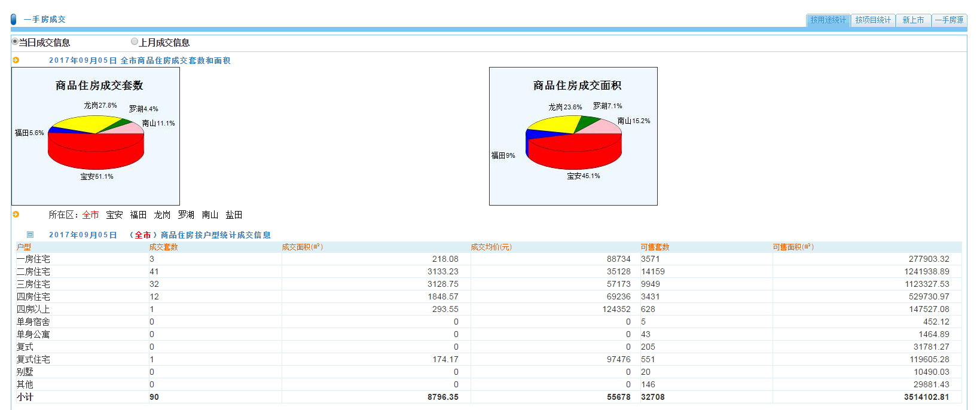Click the 可售面积(㎡) column header
This screenshot has height=410, width=980.
click(x=793, y=247)
